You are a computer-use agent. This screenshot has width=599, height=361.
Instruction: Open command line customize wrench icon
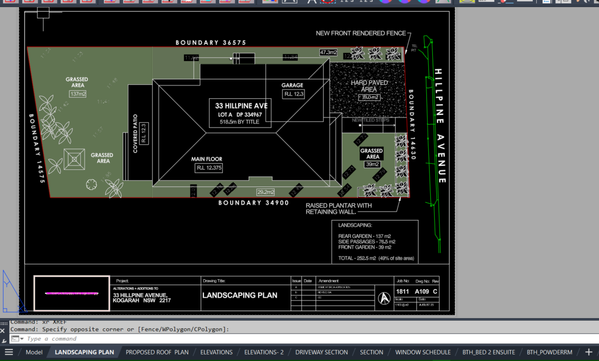[x=3, y=340]
